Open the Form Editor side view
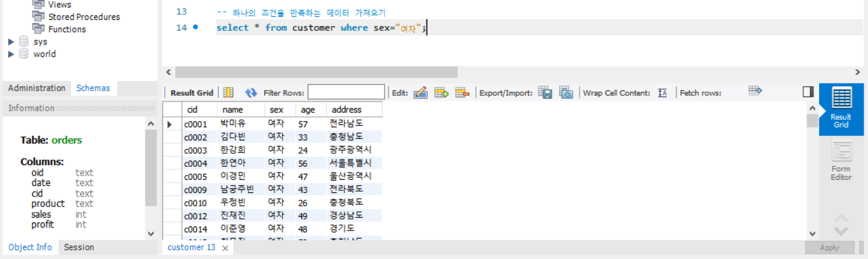This screenshot has height=259, width=868. 841,161
